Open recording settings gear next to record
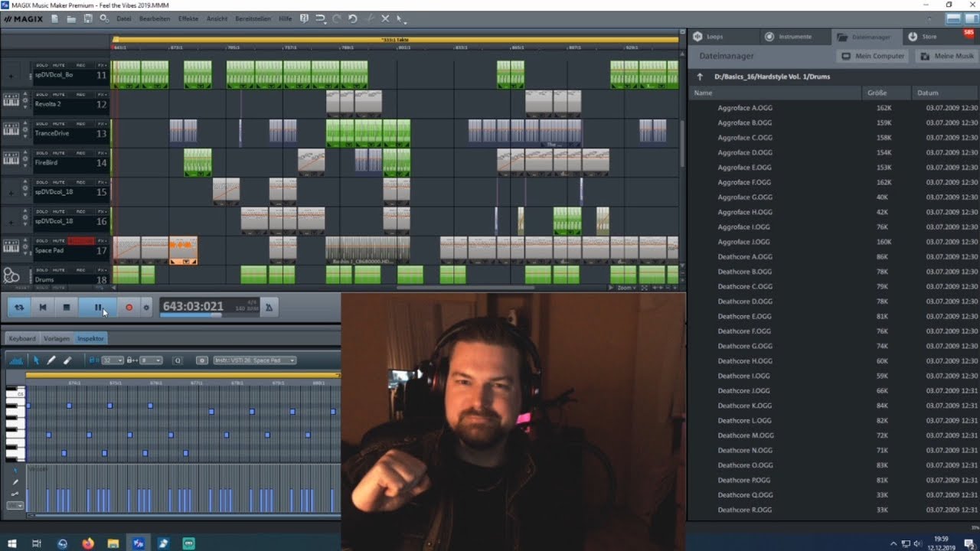 [146, 307]
